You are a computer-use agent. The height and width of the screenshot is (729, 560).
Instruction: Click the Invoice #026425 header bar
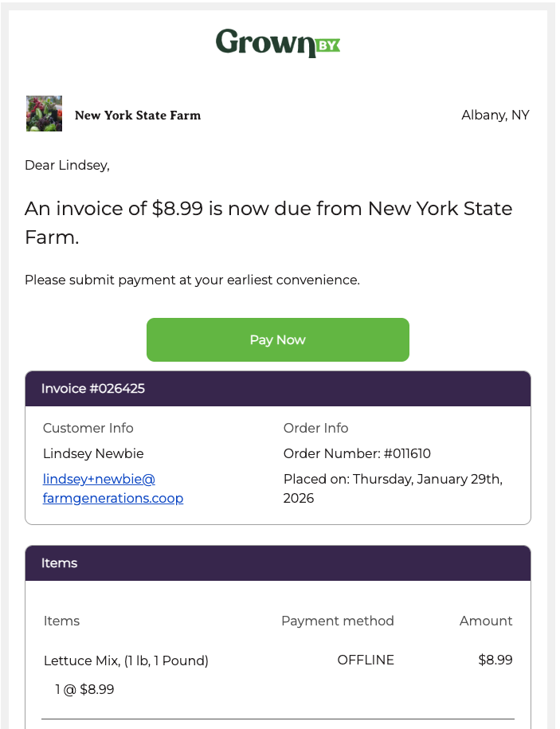pyautogui.click(x=277, y=389)
